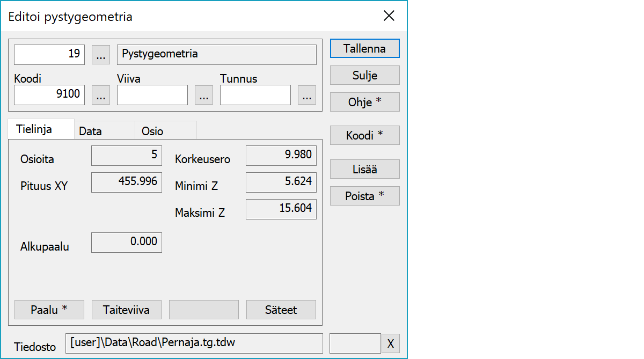The image size is (644, 359).
Task: Open help with Ohje button
Action: coord(364,102)
